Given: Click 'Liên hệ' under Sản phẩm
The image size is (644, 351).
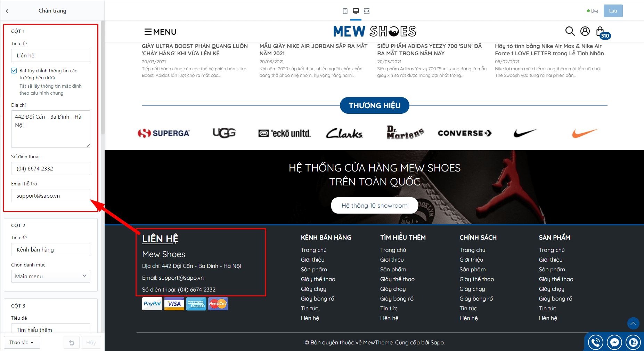Looking at the screenshot, I should [x=548, y=318].
